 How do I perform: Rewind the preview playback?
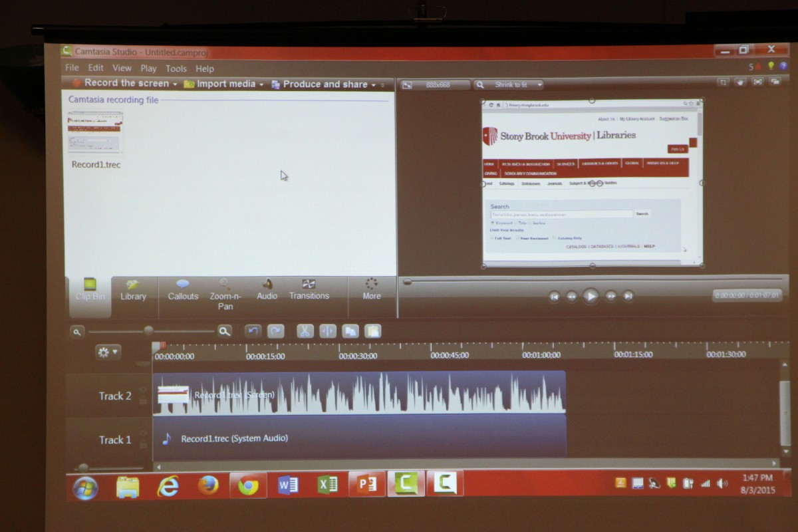pyautogui.click(x=571, y=297)
